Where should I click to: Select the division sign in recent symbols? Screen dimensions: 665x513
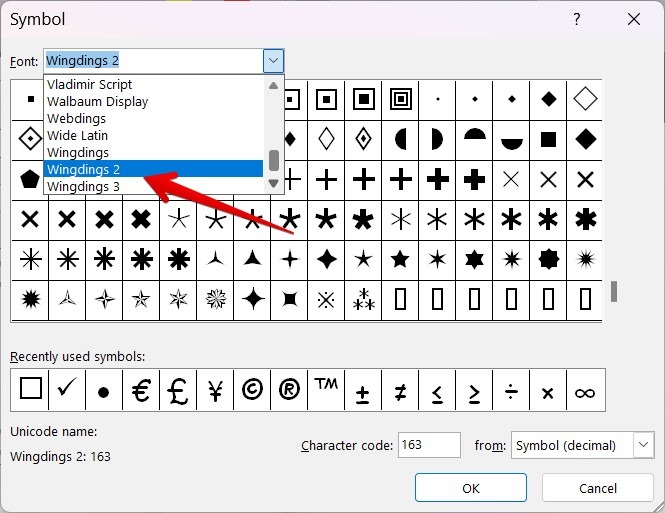[511, 390]
